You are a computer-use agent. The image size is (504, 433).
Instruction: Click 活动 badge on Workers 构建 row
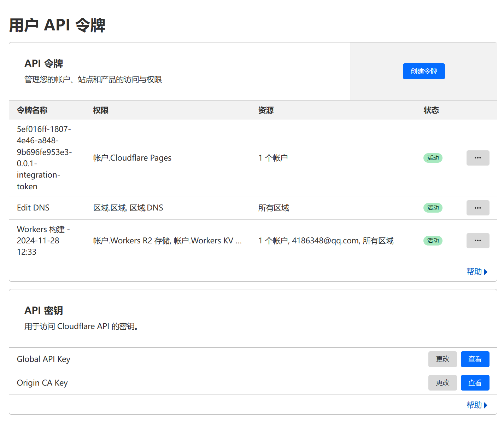433,241
